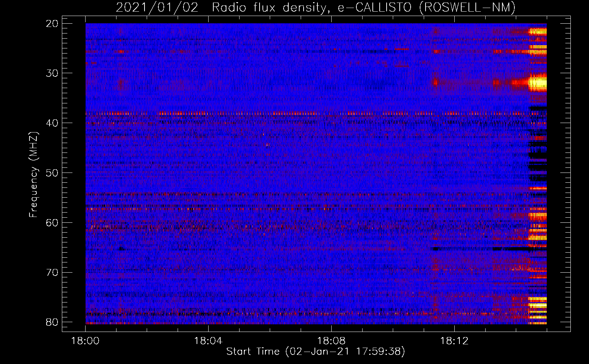Click the 80 frequency tick label
This screenshot has height=364, width=589.
[52, 322]
